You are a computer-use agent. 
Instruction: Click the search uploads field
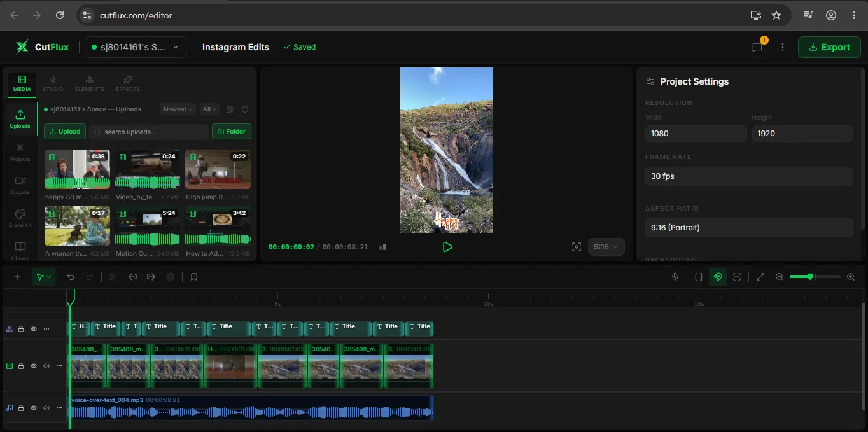(x=149, y=132)
